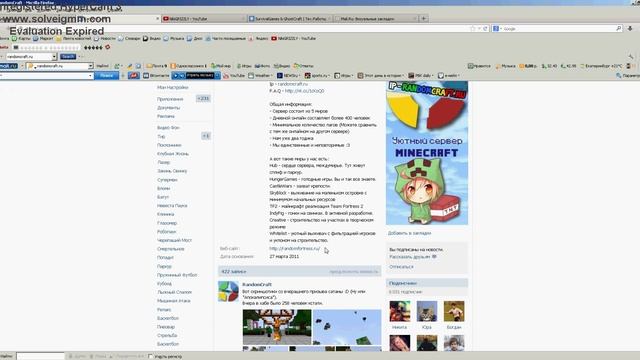The height and width of the screenshot is (360, 640).
Task: Click blue Поиск button
Action: (107, 76)
